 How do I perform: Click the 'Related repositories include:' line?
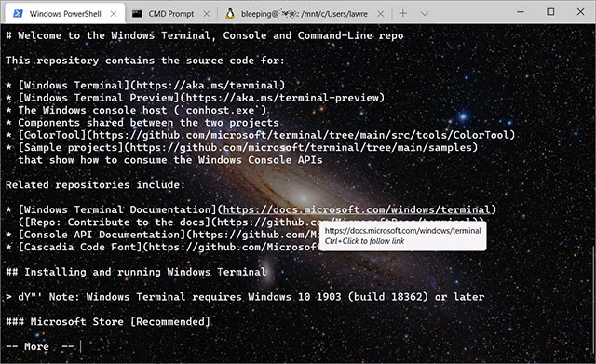coord(95,185)
